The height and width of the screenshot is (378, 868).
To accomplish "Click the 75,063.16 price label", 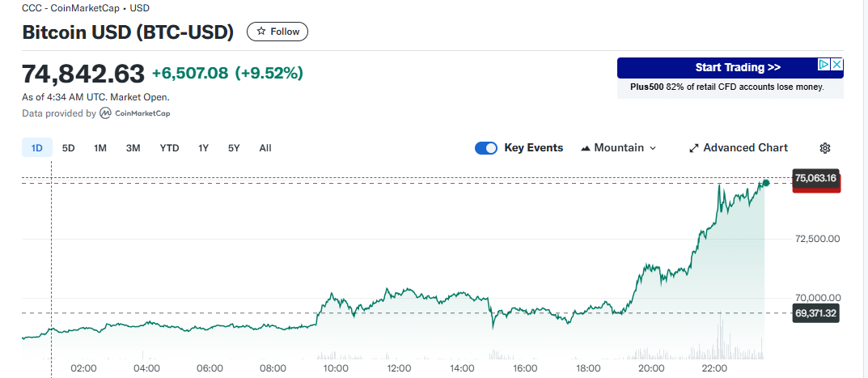I will (x=816, y=178).
